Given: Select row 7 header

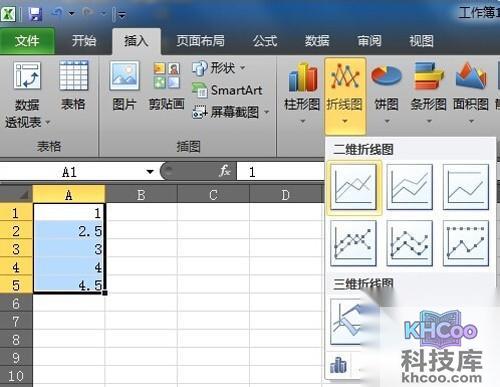Looking at the screenshot, I should tap(16, 321).
